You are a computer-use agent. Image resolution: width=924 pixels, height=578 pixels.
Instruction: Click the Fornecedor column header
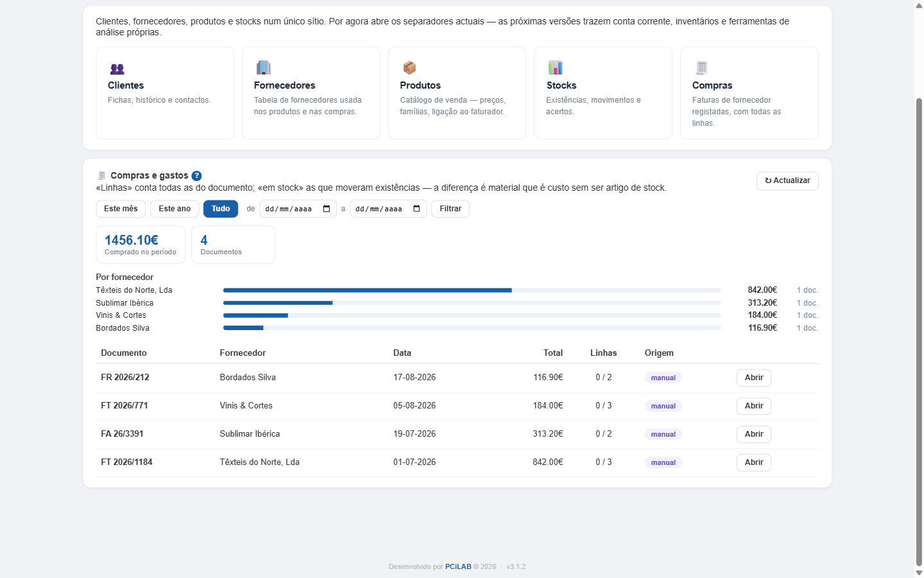pos(243,353)
